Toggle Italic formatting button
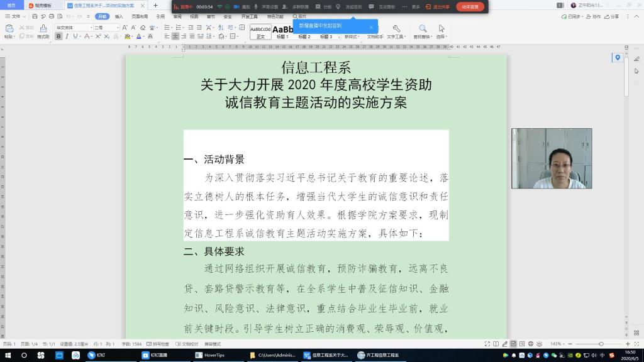Viewport: 644px width, 362px height. pyautogui.click(x=67, y=36)
